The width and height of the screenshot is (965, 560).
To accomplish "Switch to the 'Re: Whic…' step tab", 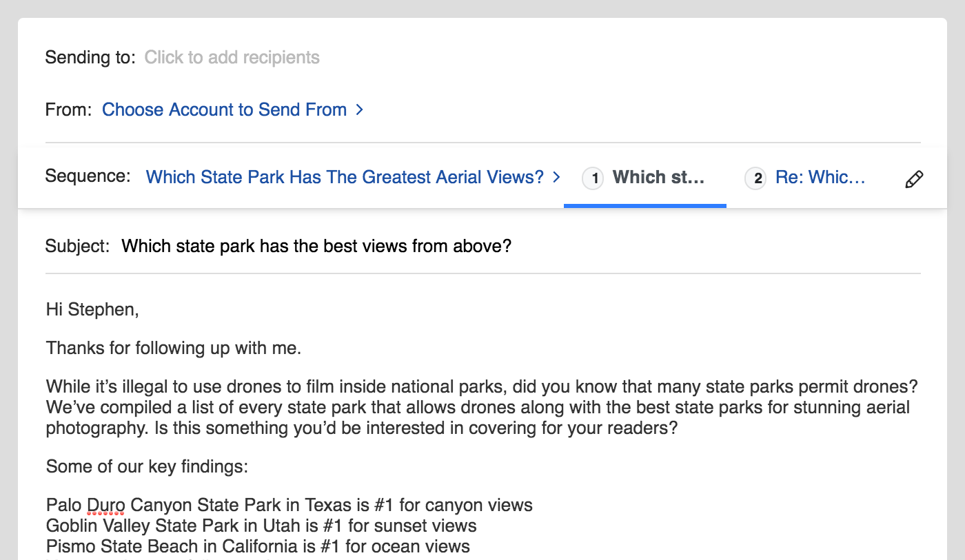I will pyautogui.click(x=820, y=178).
